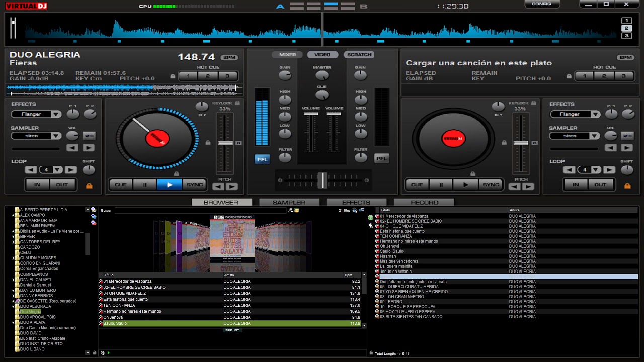Toggle keylock on the left deck
This screenshot has height=362, width=644.
[237, 103]
